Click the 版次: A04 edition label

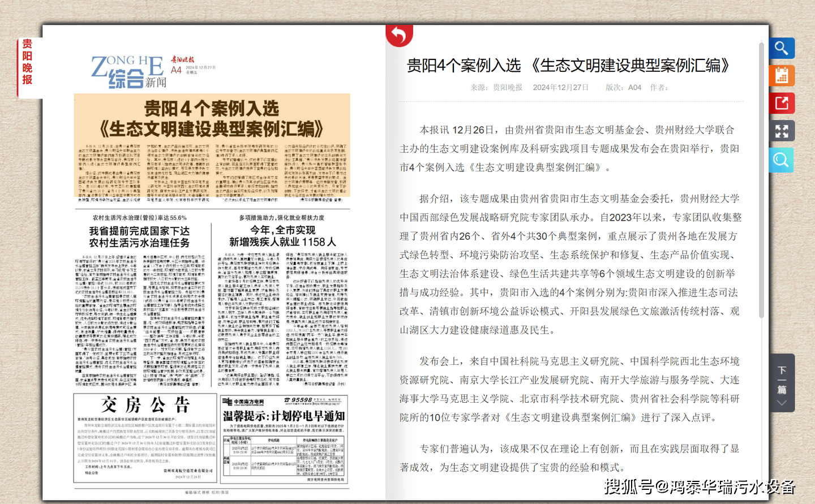point(623,88)
